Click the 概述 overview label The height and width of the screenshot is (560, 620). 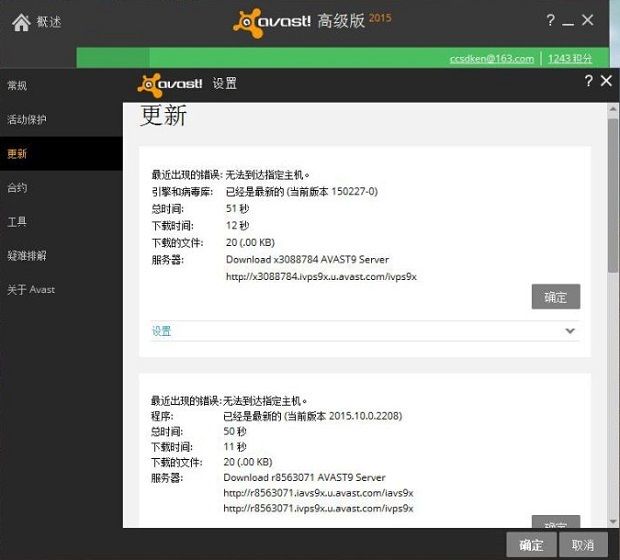tap(49, 22)
